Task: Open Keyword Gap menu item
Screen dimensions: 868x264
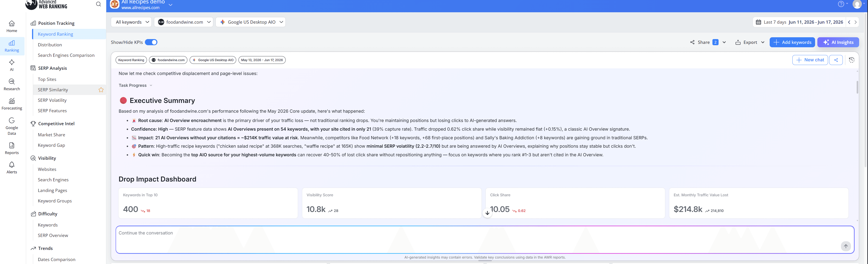Action: coord(52,145)
